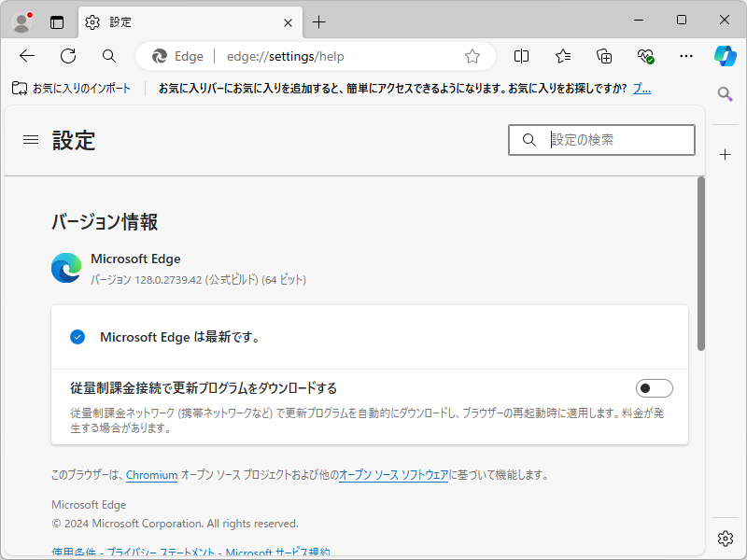Refresh the settings page
The height and width of the screenshot is (560, 747).
coord(67,56)
